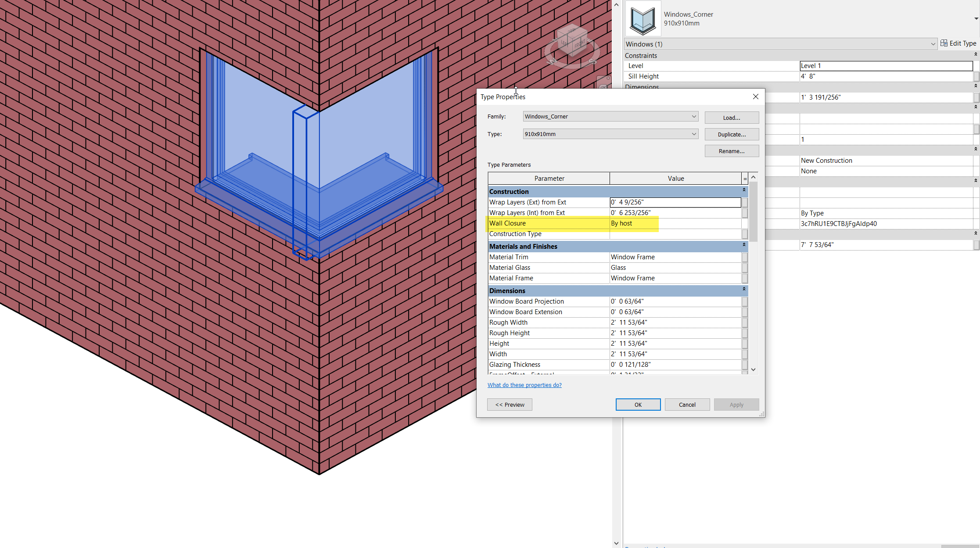Select the Sill Height value field

(x=886, y=76)
